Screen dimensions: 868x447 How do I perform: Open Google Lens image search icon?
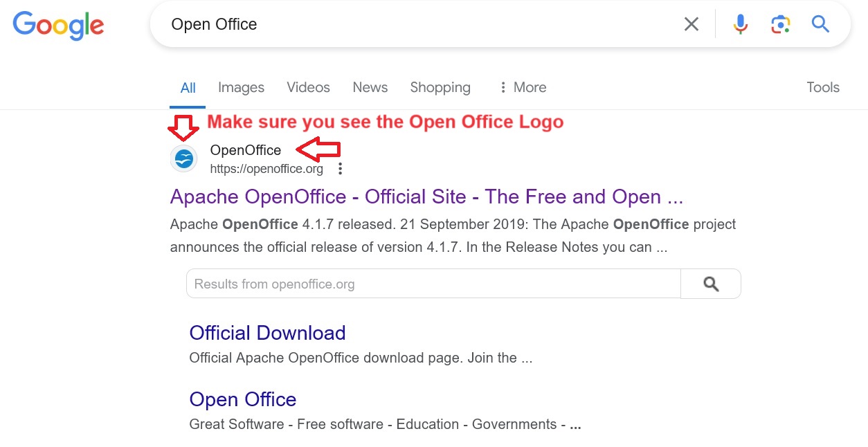pos(780,24)
